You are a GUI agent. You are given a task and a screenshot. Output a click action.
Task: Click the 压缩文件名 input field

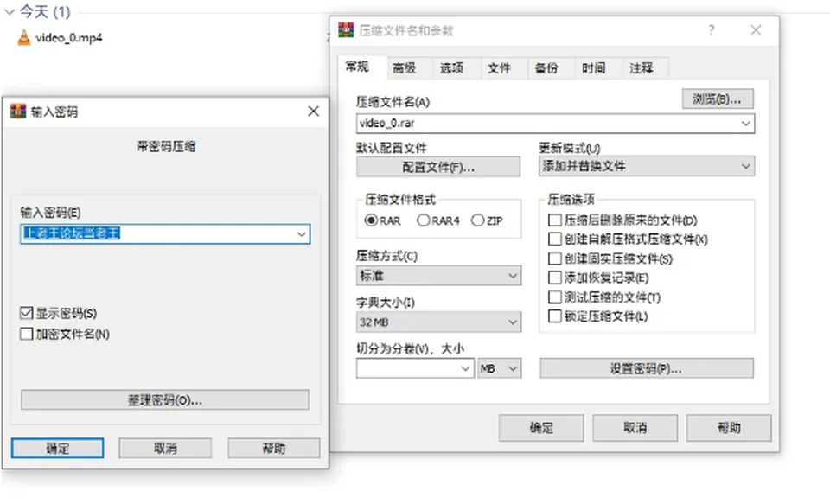point(555,124)
